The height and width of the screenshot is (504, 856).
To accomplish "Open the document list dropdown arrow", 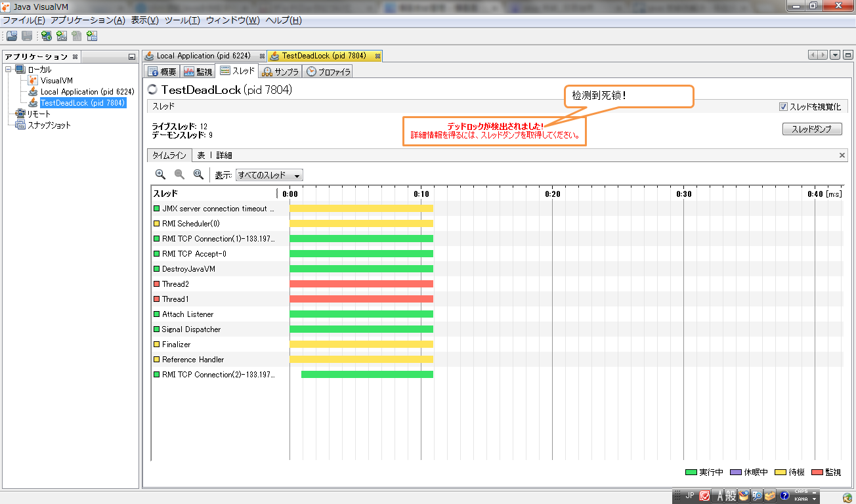I will coord(835,55).
